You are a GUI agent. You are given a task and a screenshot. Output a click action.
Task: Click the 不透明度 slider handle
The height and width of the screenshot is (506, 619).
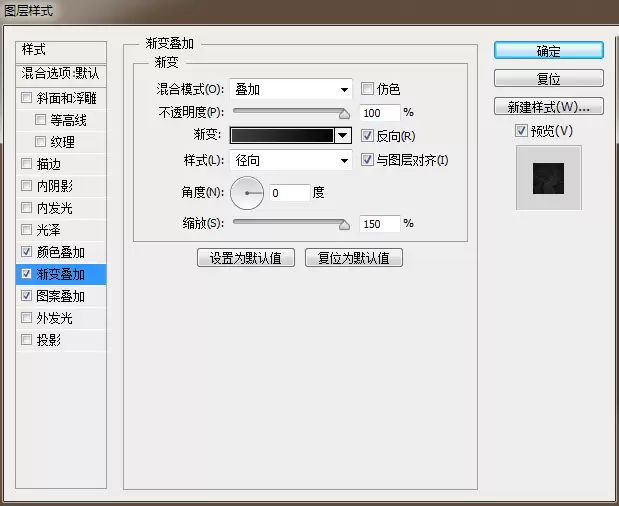[x=344, y=114]
